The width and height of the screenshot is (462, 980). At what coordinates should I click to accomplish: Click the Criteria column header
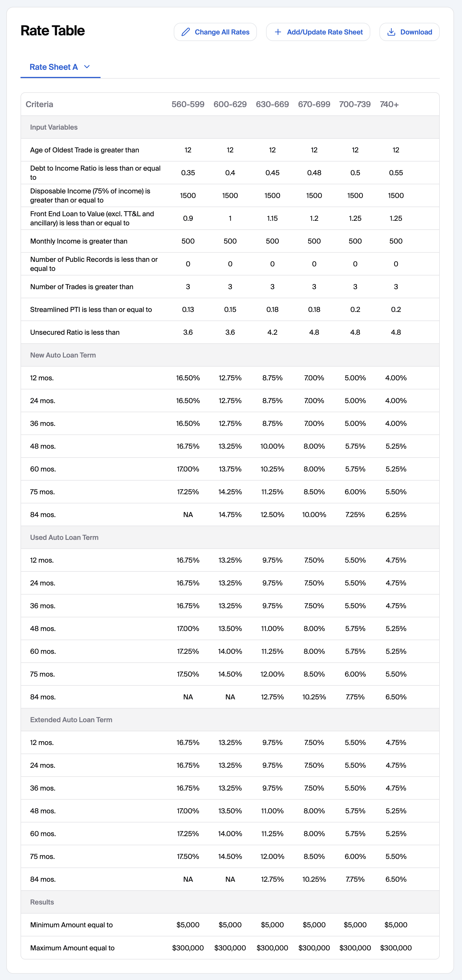tap(40, 104)
